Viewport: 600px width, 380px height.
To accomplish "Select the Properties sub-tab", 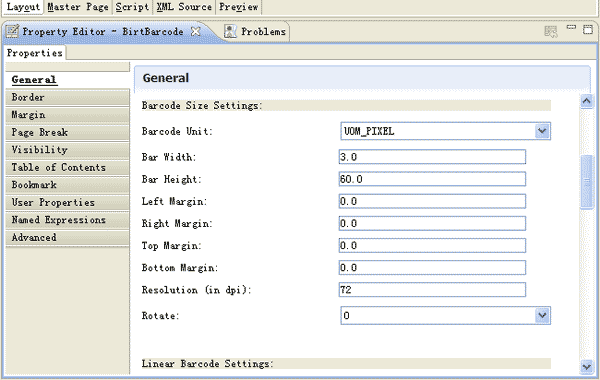I will tap(35, 53).
